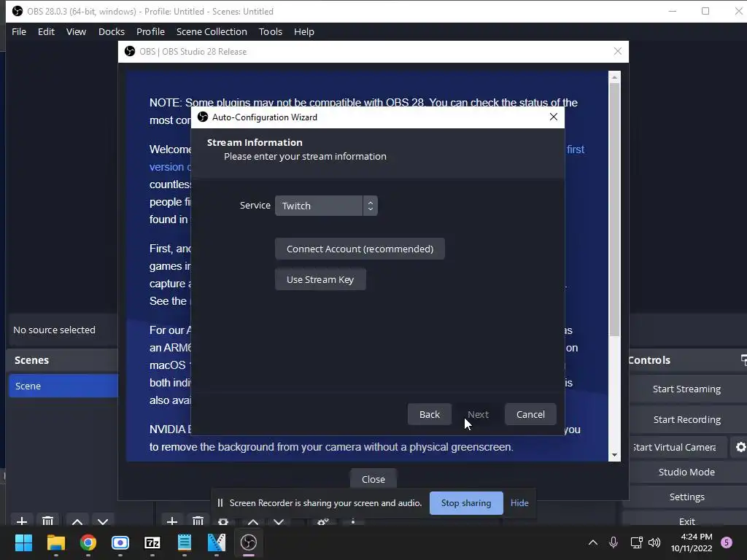Open the Profile menu
Image resolution: width=747 pixels, height=560 pixels.
click(150, 32)
